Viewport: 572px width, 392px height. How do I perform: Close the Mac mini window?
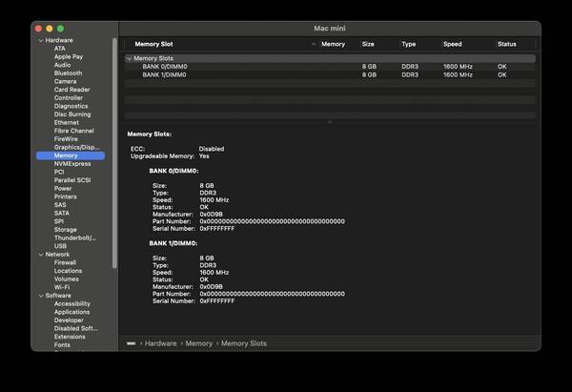point(39,29)
